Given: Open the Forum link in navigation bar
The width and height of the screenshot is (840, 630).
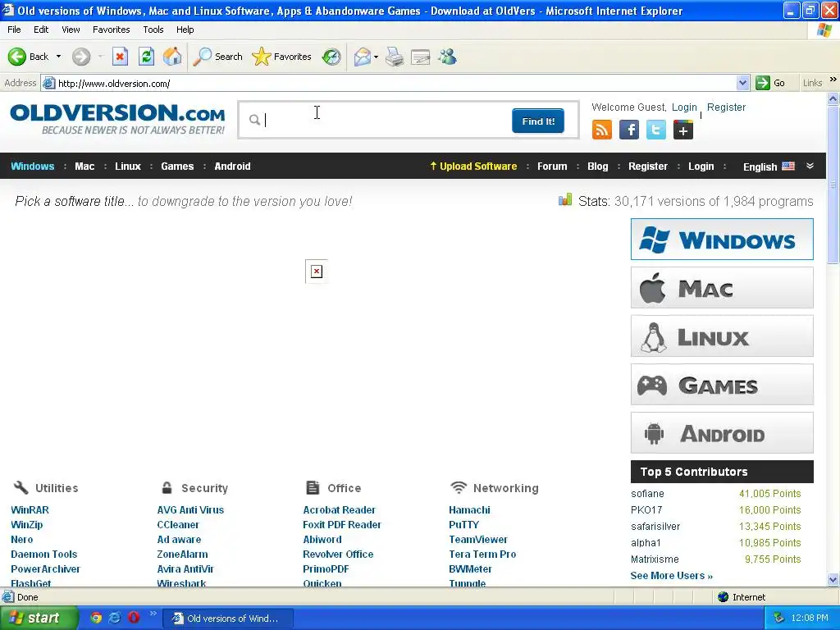Looking at the screenshot, I should point(552,166).
